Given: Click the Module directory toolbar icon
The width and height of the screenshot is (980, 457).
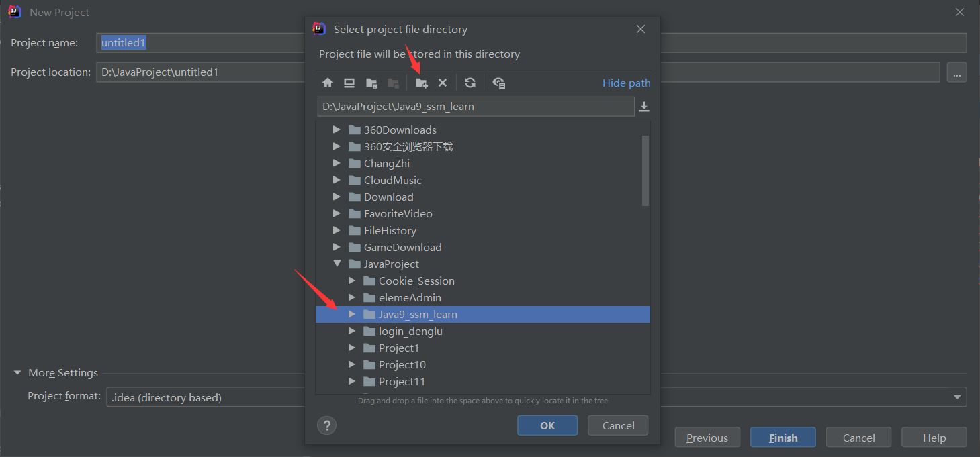Looking at the screenshot, I should (x=394, y=83).
